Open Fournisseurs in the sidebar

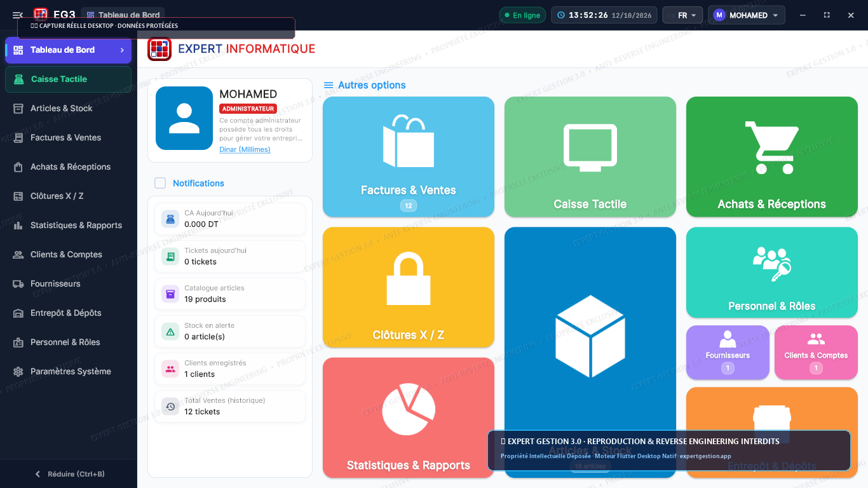(x=69, y=284)
